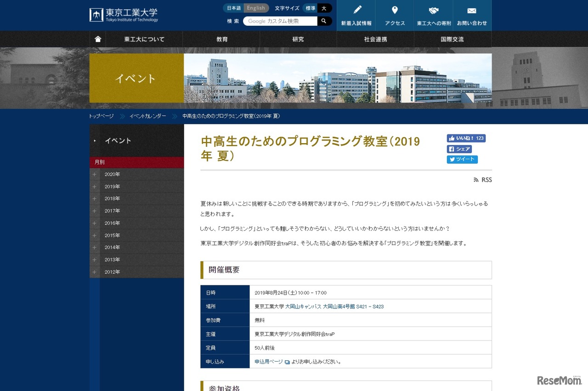Tweet page with ツイート button
588x391 pixels.
[x=462, y=160]
